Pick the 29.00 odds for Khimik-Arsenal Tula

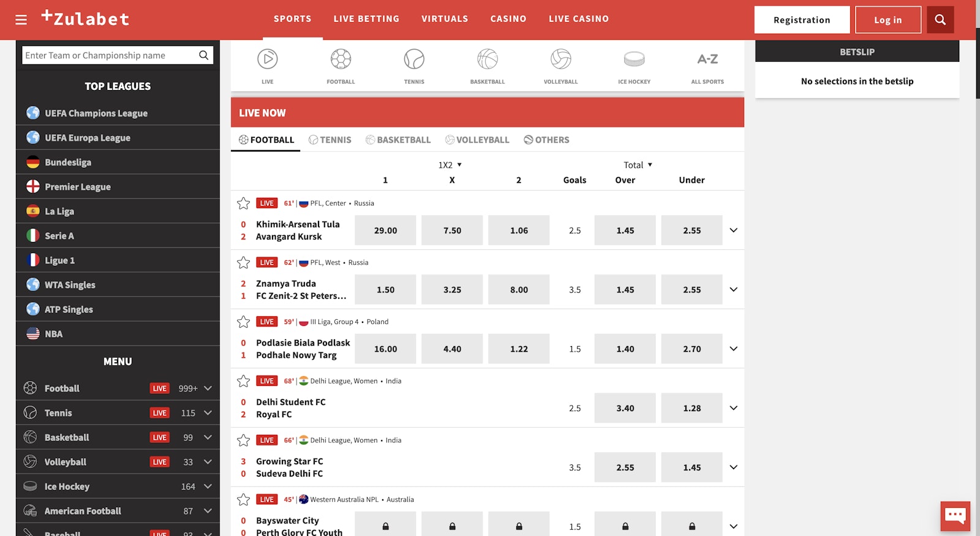coord(385,230)
